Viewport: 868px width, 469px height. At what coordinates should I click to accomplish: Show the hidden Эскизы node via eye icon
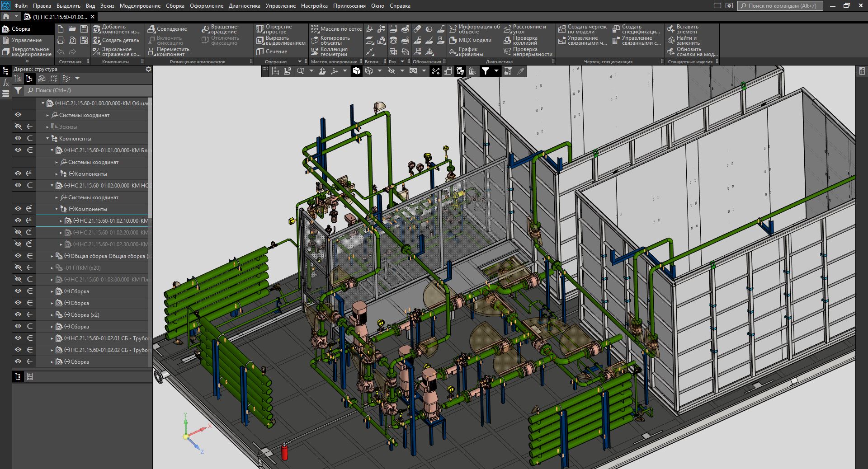(18, 127)
